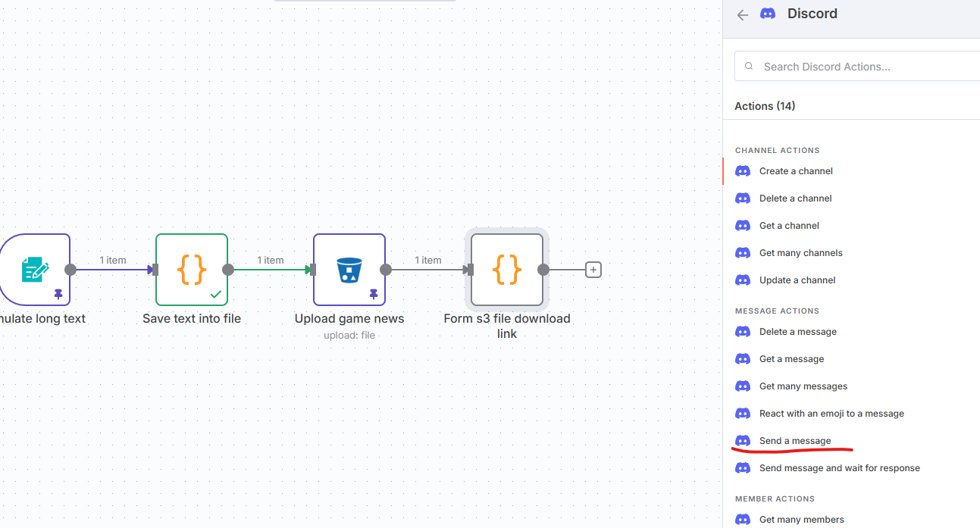Click the Discord icon beside "Get many members"
The width and height of the screenshot is (980, 528).
tap(742, 519)
